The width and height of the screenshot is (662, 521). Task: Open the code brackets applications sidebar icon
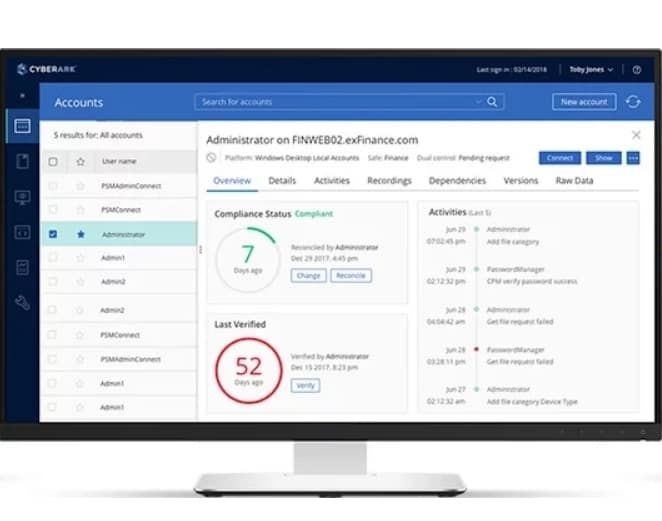click(22, 232)
